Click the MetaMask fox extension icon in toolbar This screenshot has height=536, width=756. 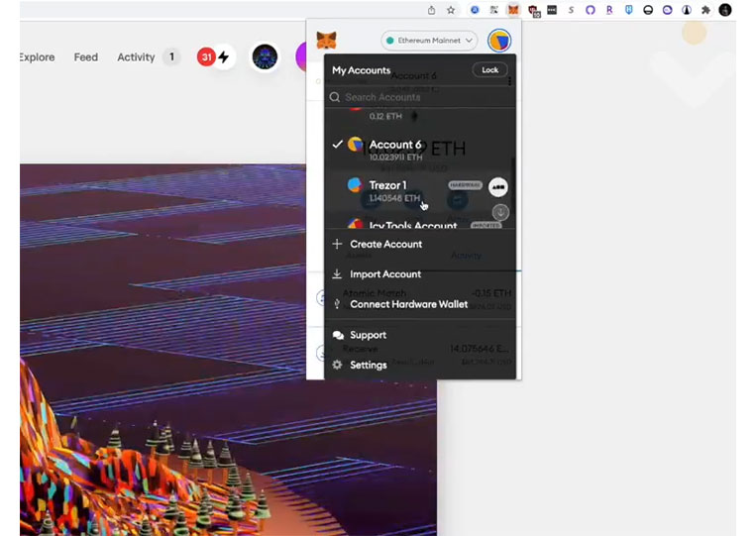click(x=513, y=10)
